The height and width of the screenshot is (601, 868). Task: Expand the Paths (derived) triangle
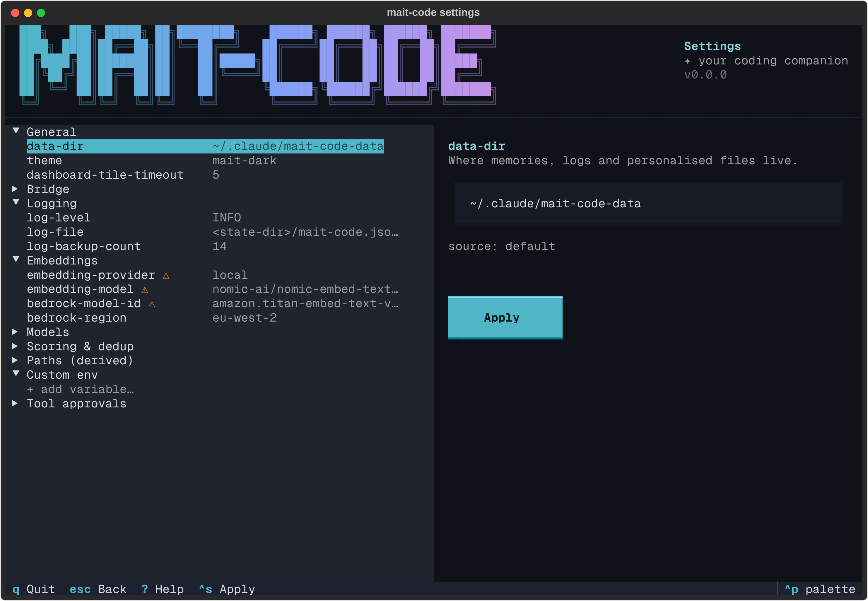pos(15,360)
